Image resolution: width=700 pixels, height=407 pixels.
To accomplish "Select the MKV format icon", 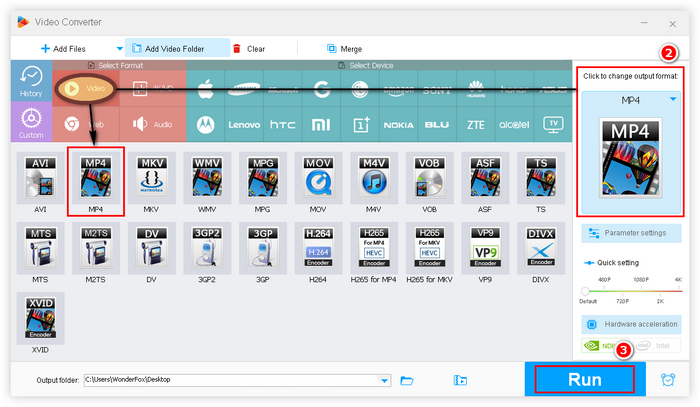I will (152, 178).
